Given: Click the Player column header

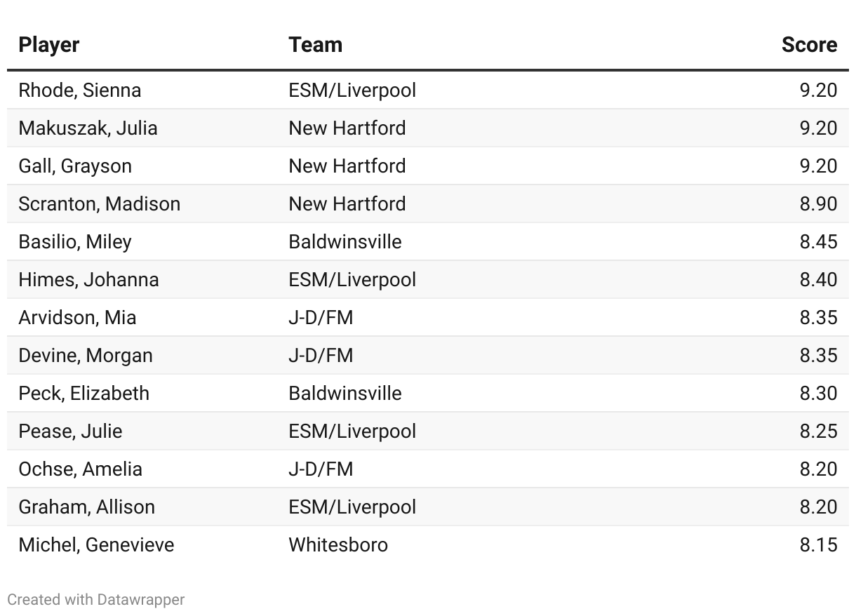Looking at the screenshot, I should [48, 45].
